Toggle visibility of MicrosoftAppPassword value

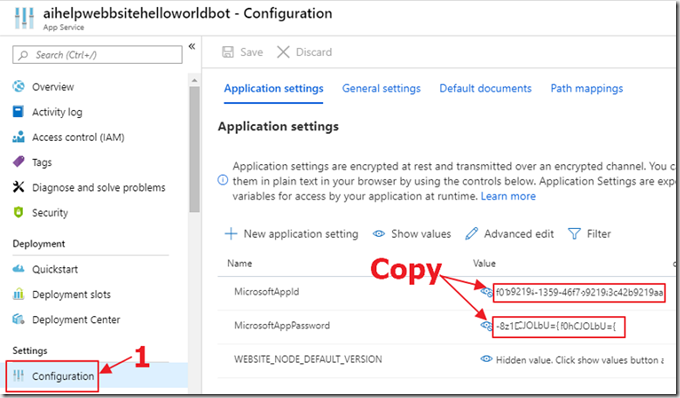pyautogui.click(x=486, y=325)
